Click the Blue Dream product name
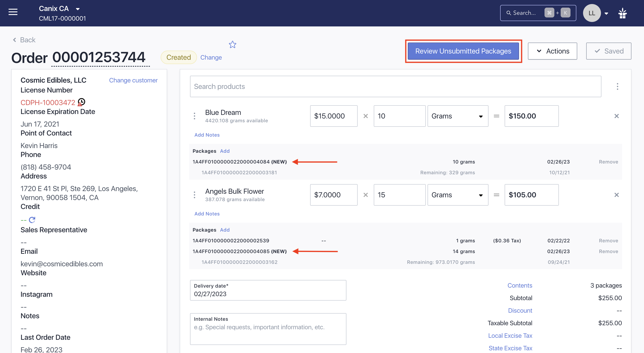This screenshot has height=353, width=644. [223, 112]
